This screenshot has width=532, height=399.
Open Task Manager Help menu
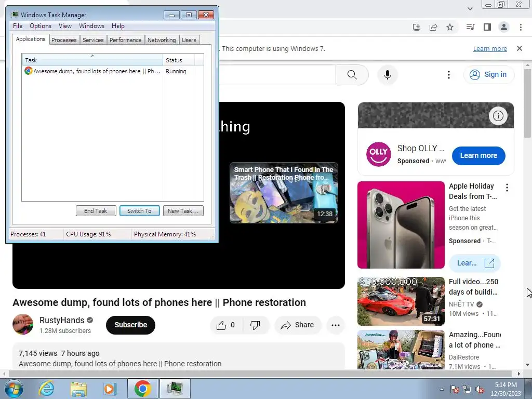tap(118, 26)
